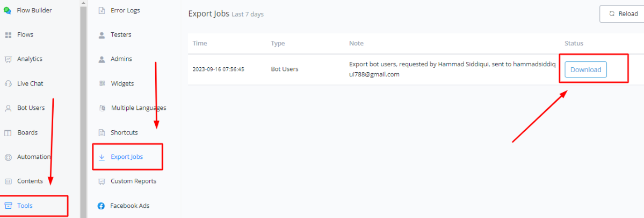
Task: Select Shortcuts in the Tools submenu
Action: pyautogui.click(x=124, y=132)
